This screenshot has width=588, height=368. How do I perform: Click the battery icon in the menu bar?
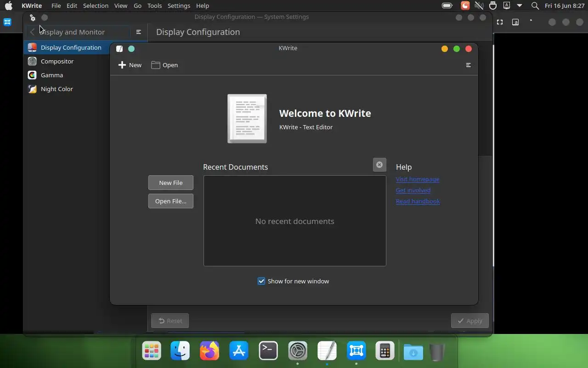(447, 6)
